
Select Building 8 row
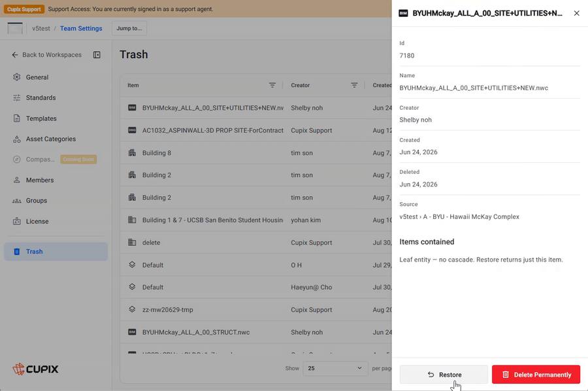[256, 153]
